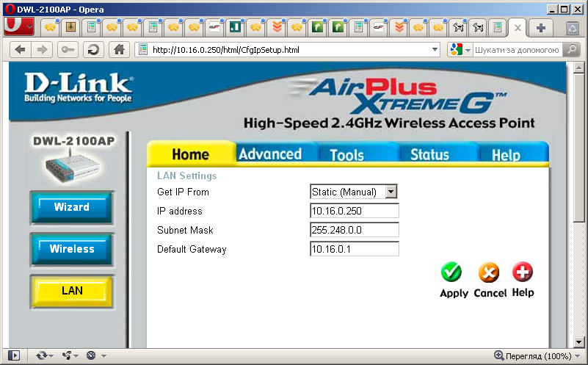Screen dimensions: 588x365
Task: Click the red Help plus icon
Action: coord(523,272)
